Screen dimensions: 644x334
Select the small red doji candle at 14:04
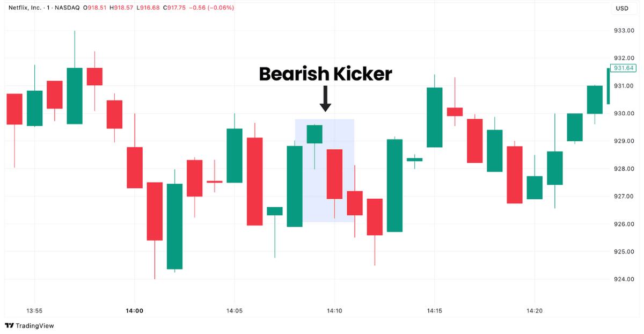point(214,181)
